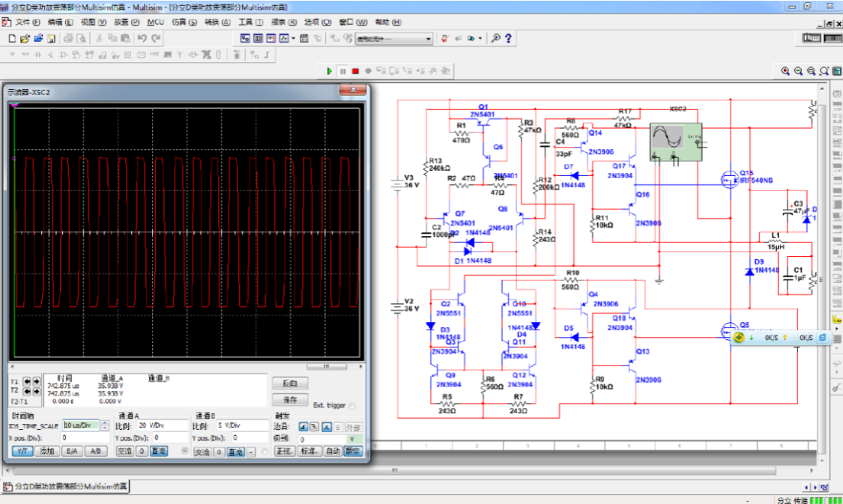This screenshot has width=843, height=504.
Task: Click the Design Toolbox toggle icon
Action: pos(245,38)
